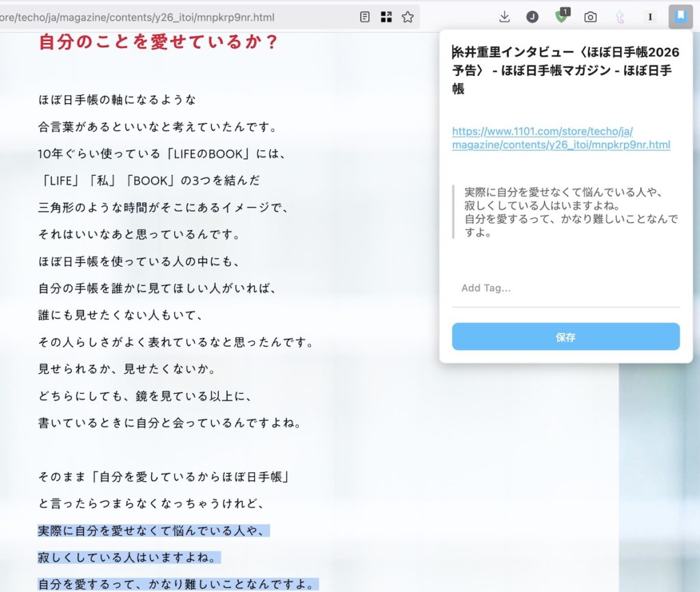The image size is (700, 592).
Task: Open the green shield extension with badge
Action: click(562, 16)
